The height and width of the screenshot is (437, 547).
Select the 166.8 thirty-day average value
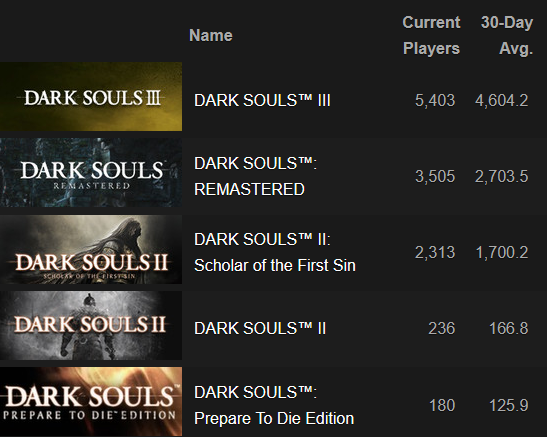click(x=509, y=328)
